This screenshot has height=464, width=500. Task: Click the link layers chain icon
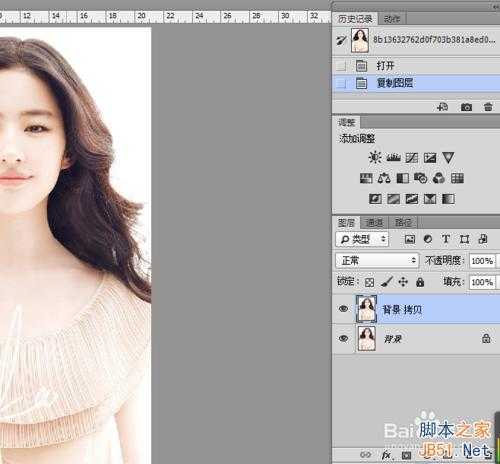tap(366, 455)
